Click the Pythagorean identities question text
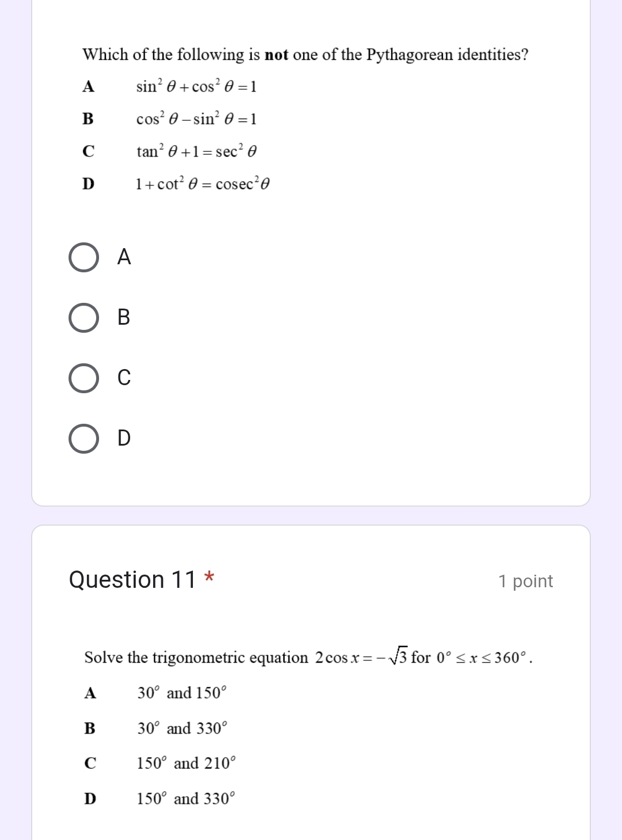This screenshot has width=622, height=840. 305,54
